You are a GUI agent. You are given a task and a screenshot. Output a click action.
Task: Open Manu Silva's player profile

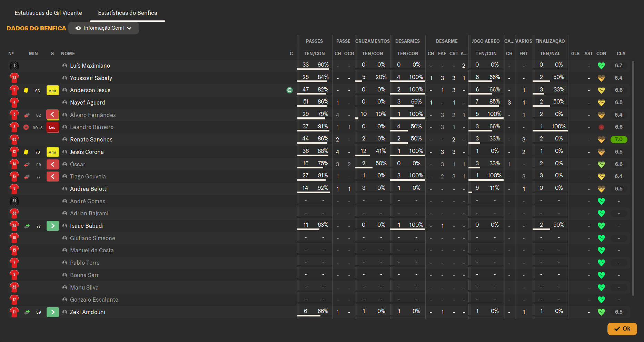click(84, 287)
